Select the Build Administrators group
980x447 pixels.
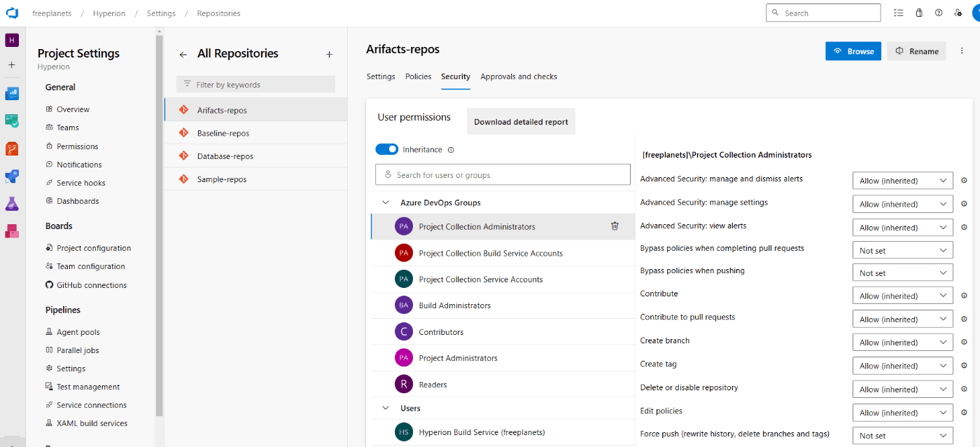coord(503,305)
